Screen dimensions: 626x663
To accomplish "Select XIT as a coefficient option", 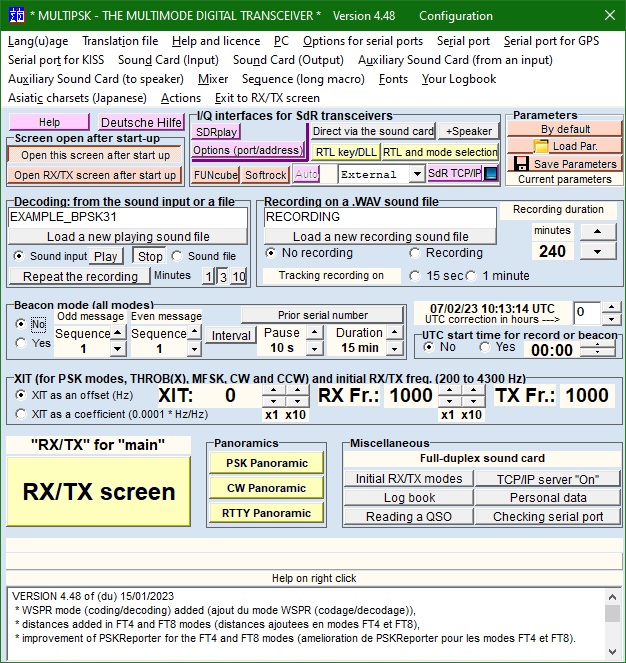I will [x=22, y=414].
